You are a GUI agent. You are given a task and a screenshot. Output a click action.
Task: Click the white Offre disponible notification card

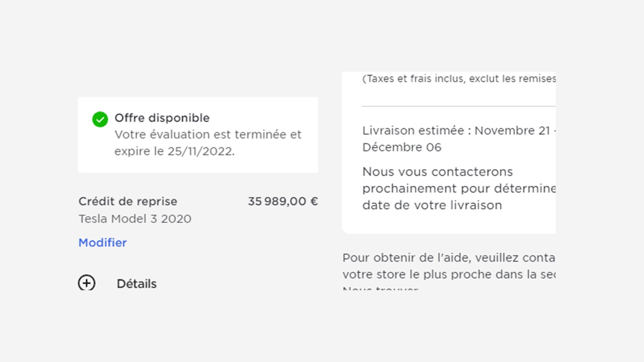click(x=198, y=135)
